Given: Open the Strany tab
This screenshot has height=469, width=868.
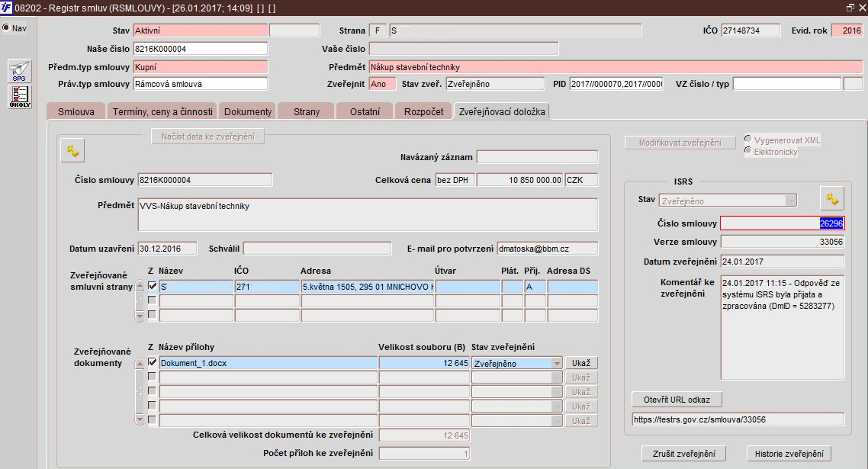Looking at the screenshot, I should (x=306, y=111).
